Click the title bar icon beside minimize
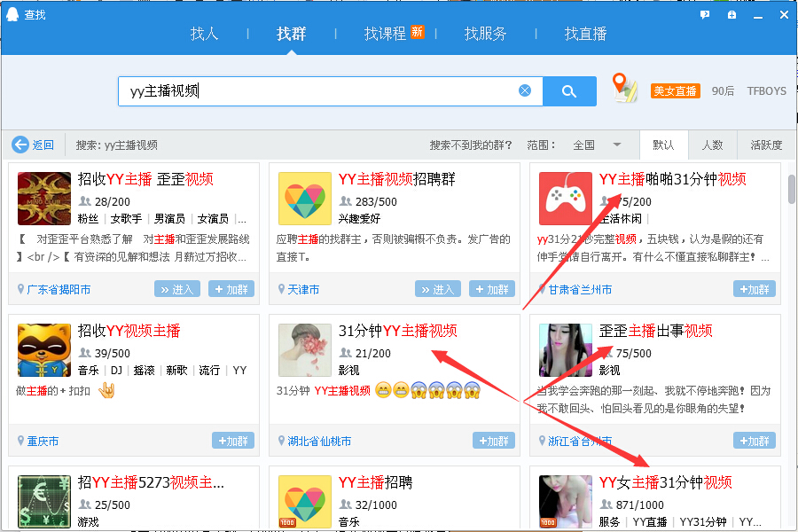The width and height of the screenshot is (798, 532). (731, 15)
